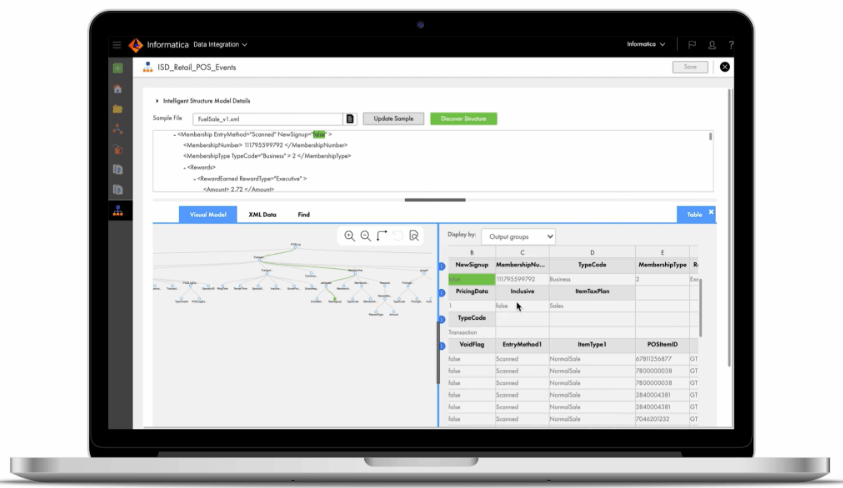Screen dimensions: 843x488
Task: Collapse the Membership XML node
Action: pyautogui.click(x=175, y=135)
